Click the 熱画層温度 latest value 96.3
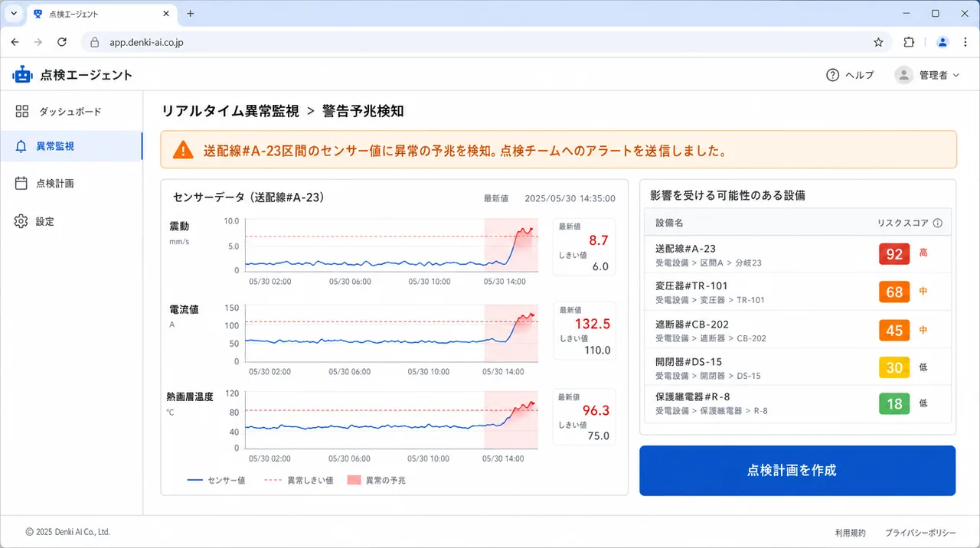The width and height of the screenshot is (980, 548). 596,410
